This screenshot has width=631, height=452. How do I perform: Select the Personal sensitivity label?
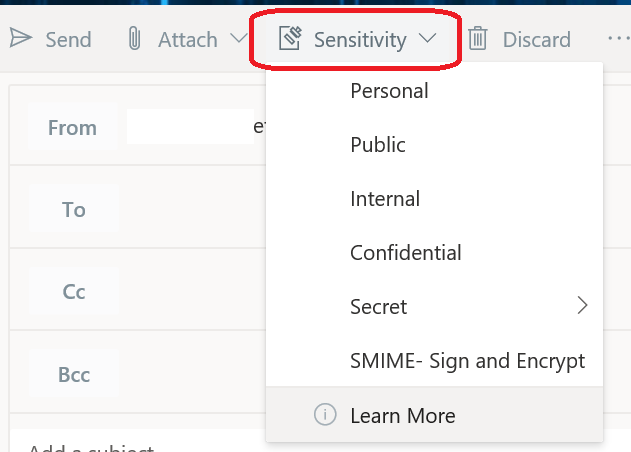tap(389, 91)
